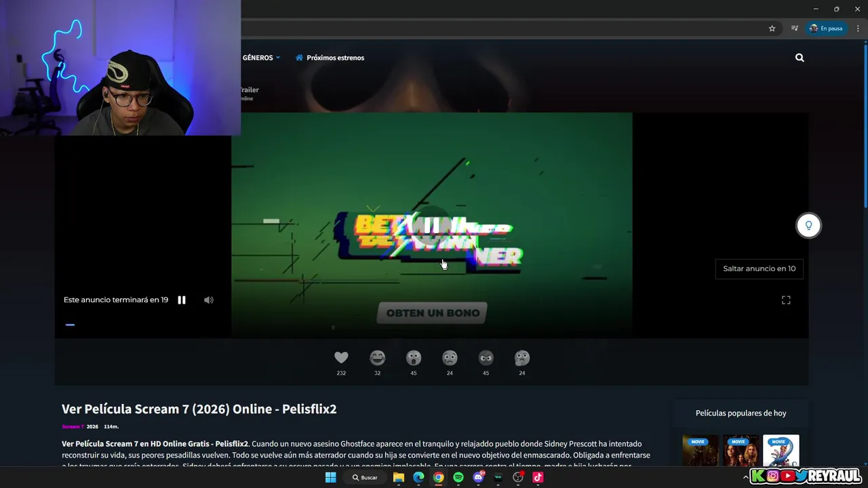Pause the advertisement playback

click(x=182, y=300)
